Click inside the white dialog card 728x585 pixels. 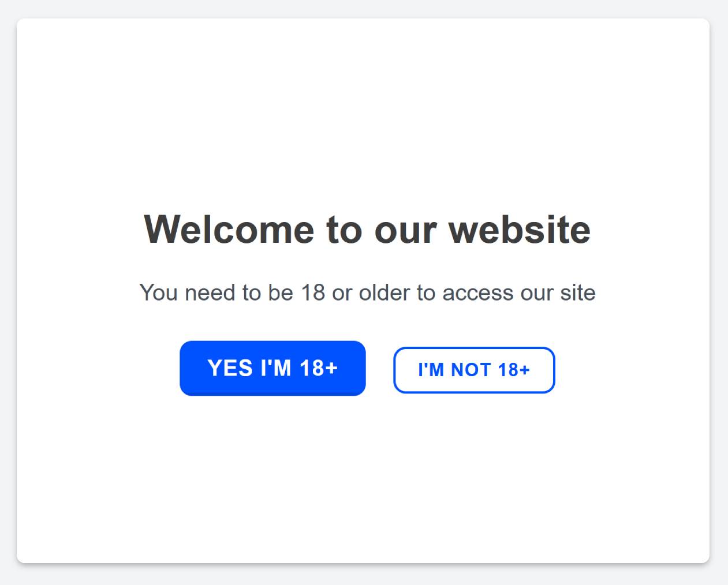[x=364, y=473]
